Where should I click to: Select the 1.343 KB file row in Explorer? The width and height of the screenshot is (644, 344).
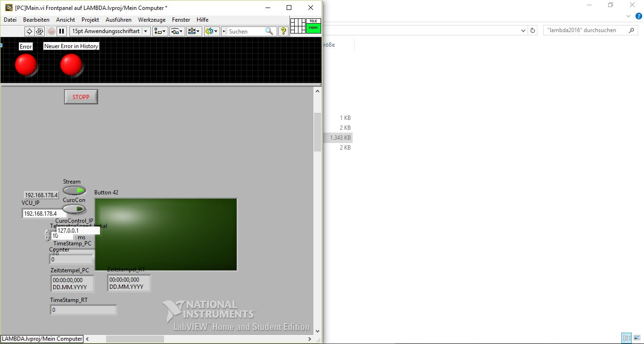[x=338, y=138]
